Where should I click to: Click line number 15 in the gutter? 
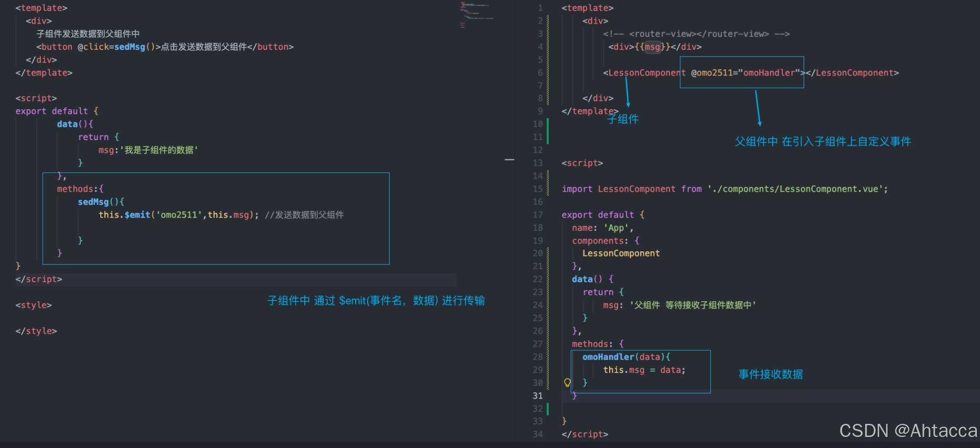(x=538, y=189)
